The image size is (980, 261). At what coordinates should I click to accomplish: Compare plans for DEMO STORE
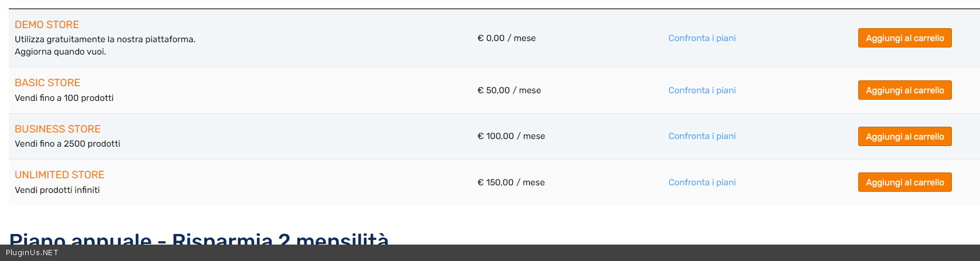click(702, 38)
